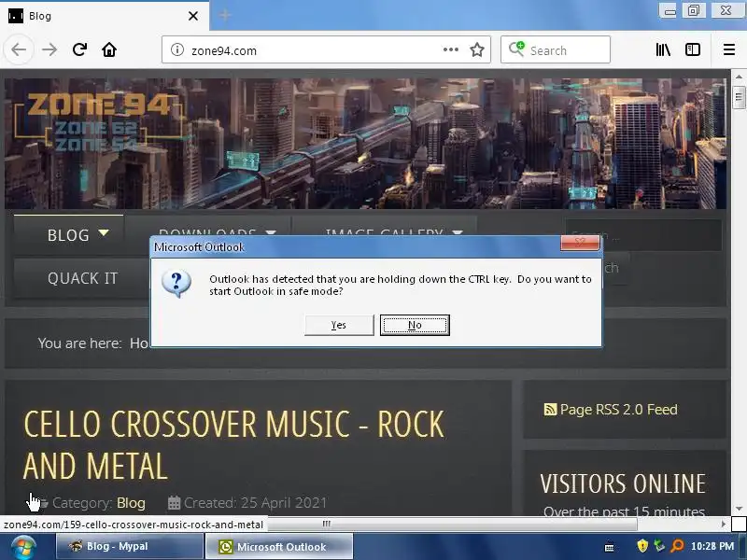Screen dimensions: 747x560
Task: Click the horizontal scrollbar right arrow
Action: [x=724, y=524]
